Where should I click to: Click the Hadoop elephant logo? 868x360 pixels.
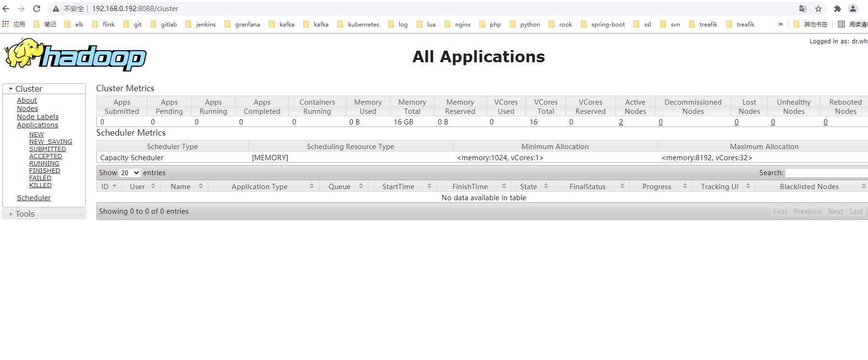75,55
